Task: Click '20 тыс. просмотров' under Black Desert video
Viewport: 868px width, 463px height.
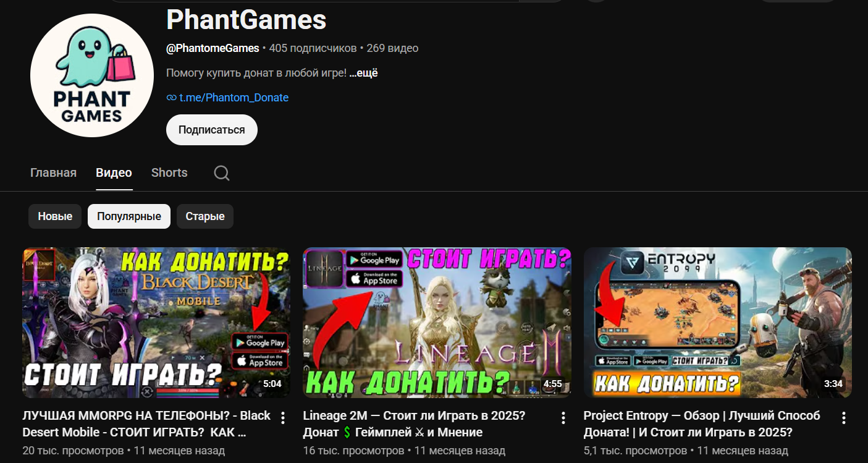Action: pos(73,451)
